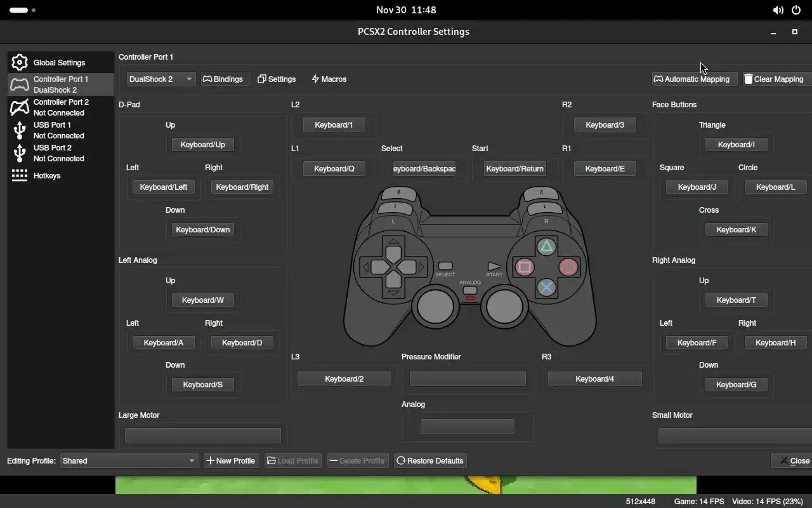Click the D-pad on the controller image
This screenshot has width=812, height=508.
(x=393, y=267)
